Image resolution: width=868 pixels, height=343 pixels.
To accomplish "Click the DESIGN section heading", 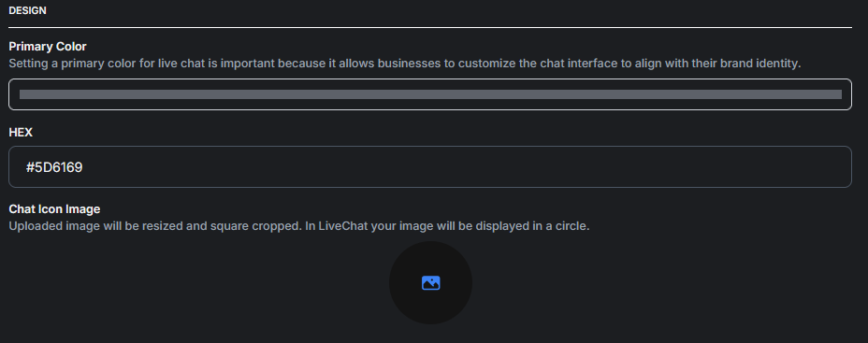I will [x=28, y=10].
